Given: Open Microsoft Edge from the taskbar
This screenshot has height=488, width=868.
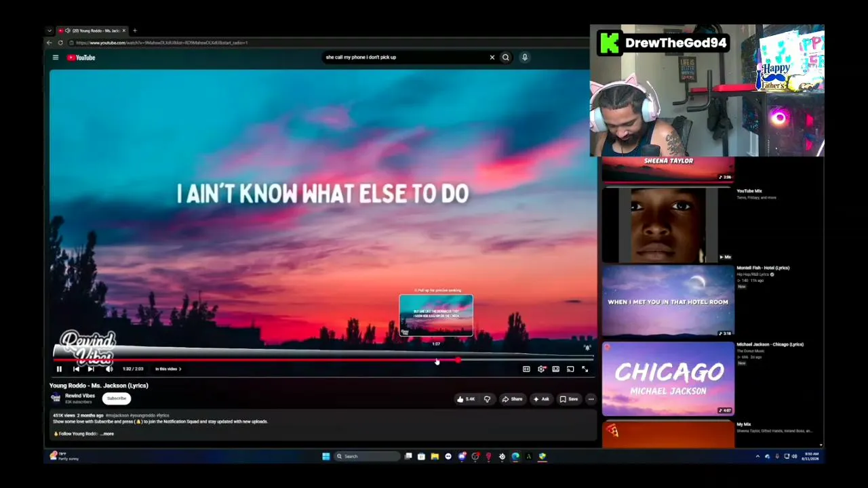Looking at the screenshot, I should coord(515,456).
